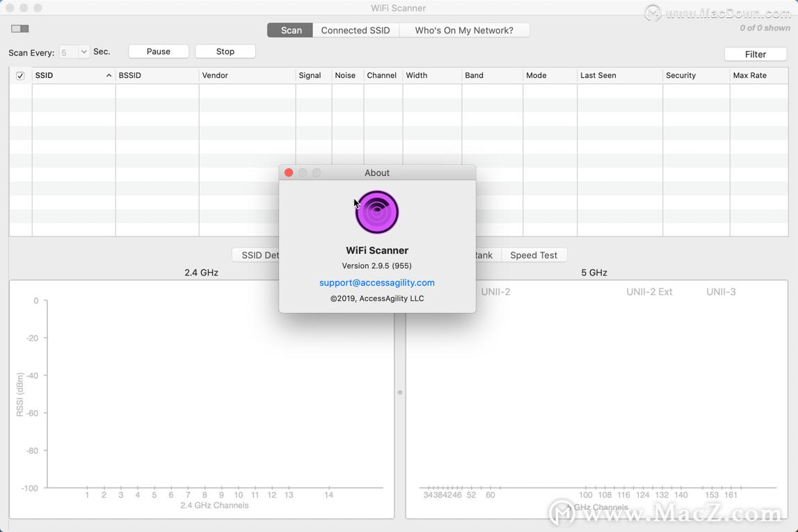This screenshot has height=532, width=798.
Task: Sort by Vendor column
Action: [x=248, y=75]
